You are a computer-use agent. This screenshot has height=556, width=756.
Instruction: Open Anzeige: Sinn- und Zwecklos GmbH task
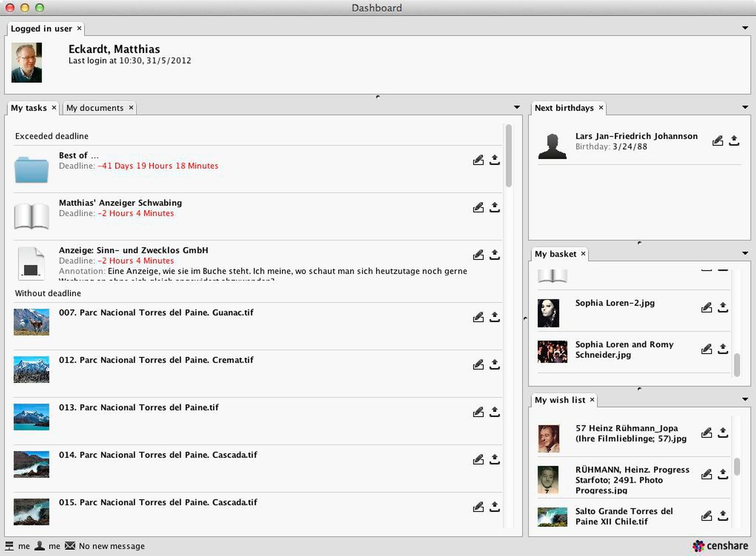pos(133,250)
